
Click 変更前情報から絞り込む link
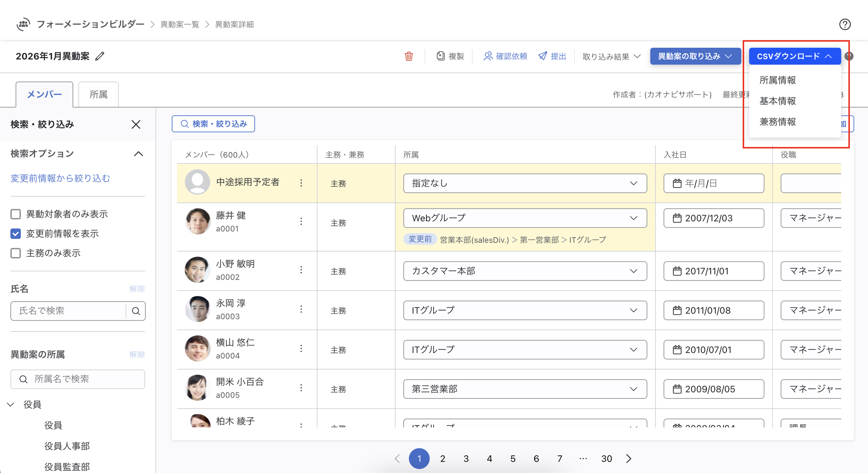60,178
